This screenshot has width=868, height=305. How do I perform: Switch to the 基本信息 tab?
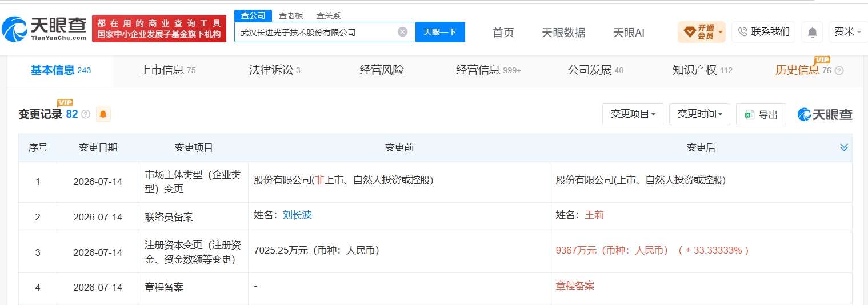tap(61, 70)
